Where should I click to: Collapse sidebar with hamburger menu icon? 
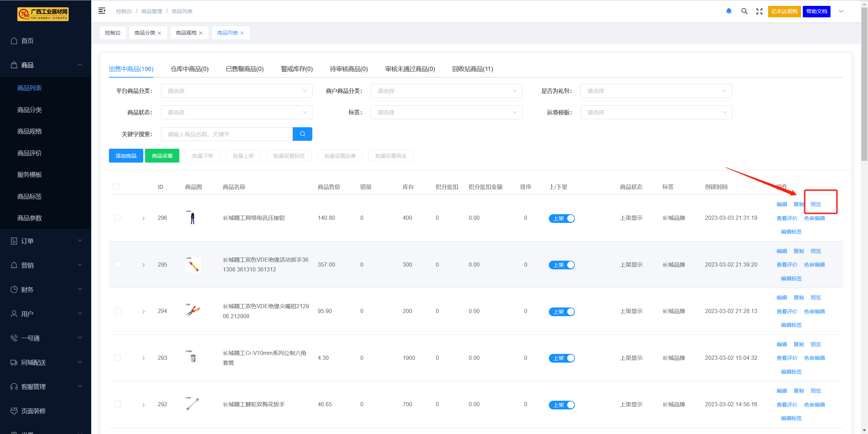click(102, 11)
